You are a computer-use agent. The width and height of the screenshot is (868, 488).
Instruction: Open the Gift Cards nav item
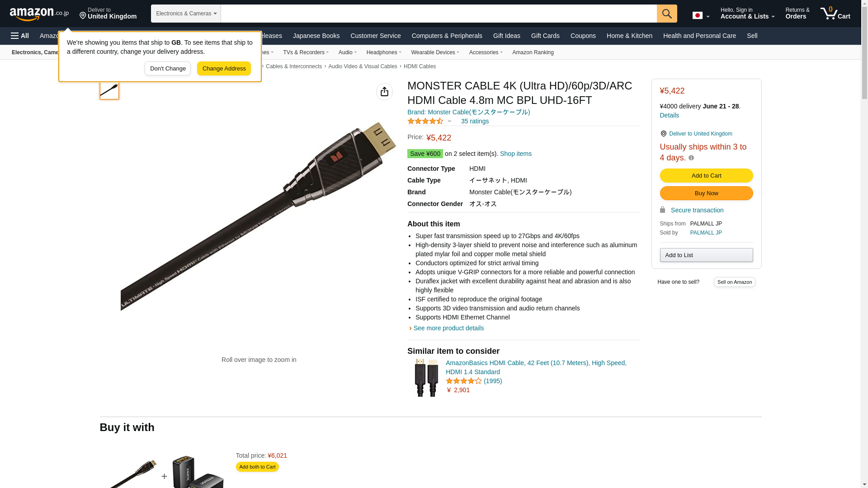coord(545,36)
